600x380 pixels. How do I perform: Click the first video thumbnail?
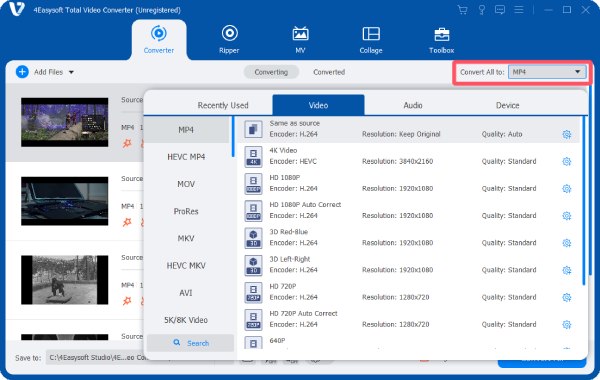pos(65,122)
